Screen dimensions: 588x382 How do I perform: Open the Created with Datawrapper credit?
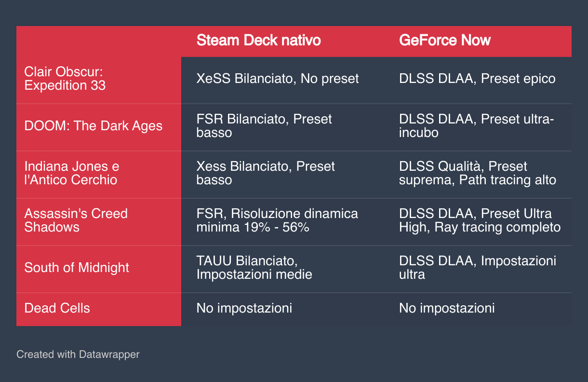point(78,355)
